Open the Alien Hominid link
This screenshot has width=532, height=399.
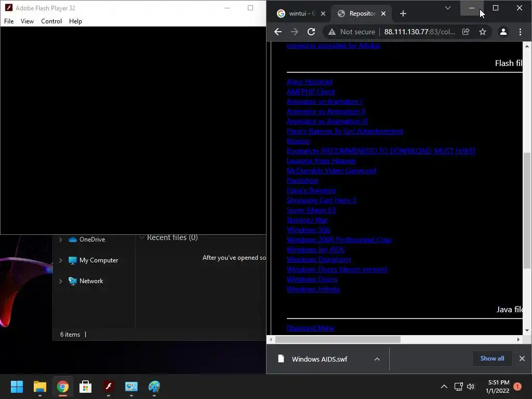tap(309, 82)
